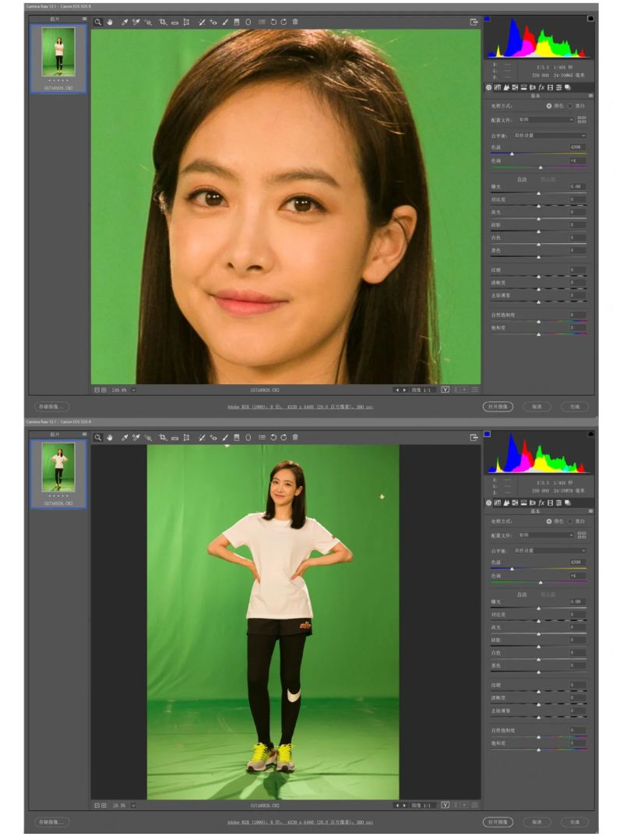
Task: Select the Zoom tool in the close-up face window
Action: [x=98, y=22]
